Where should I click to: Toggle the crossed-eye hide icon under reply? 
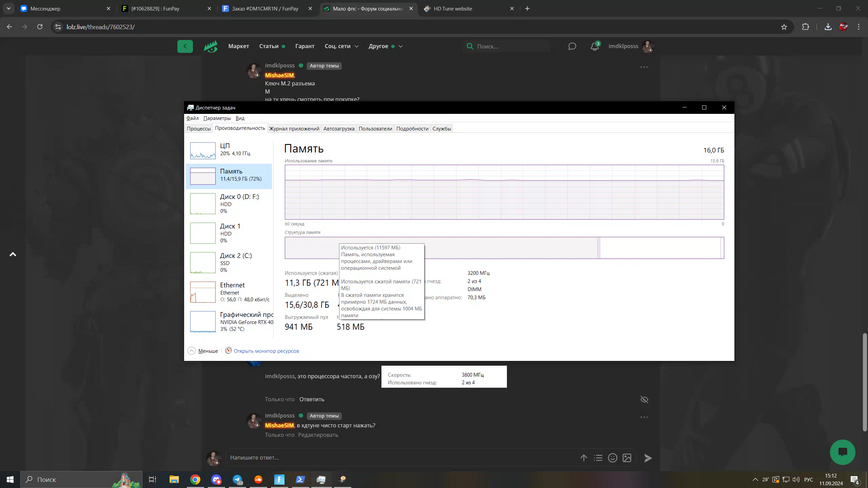click(x=644, y=400)
